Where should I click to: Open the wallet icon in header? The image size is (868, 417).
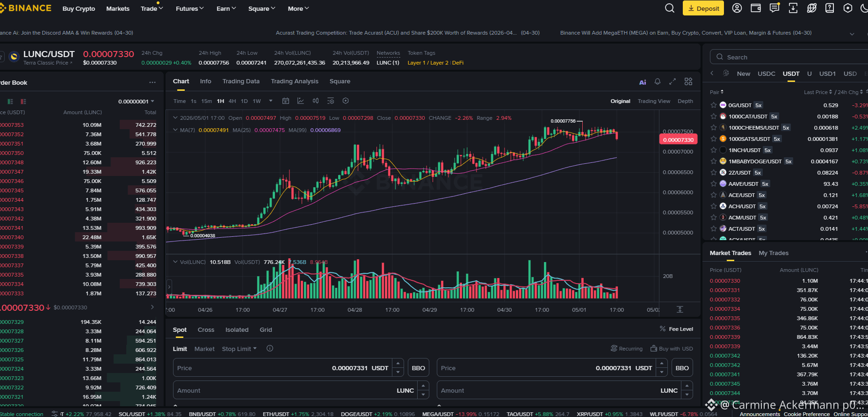[x=756, y=8]
